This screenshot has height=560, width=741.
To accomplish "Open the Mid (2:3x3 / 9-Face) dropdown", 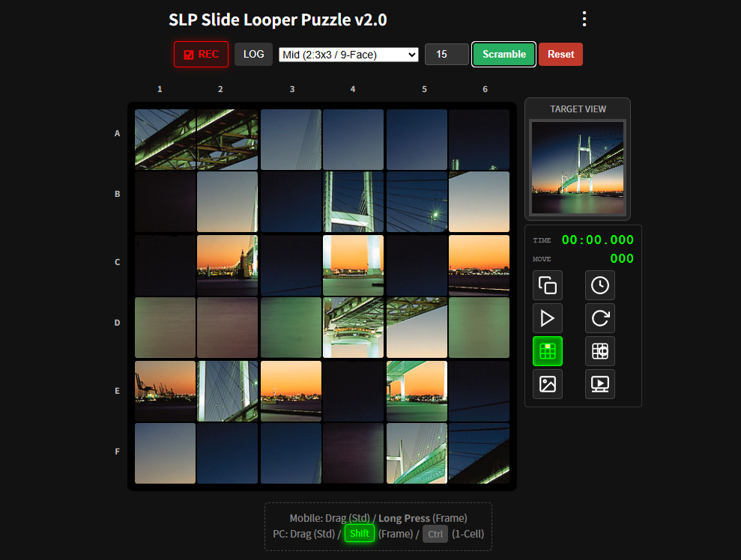I will tap(348, 55).
